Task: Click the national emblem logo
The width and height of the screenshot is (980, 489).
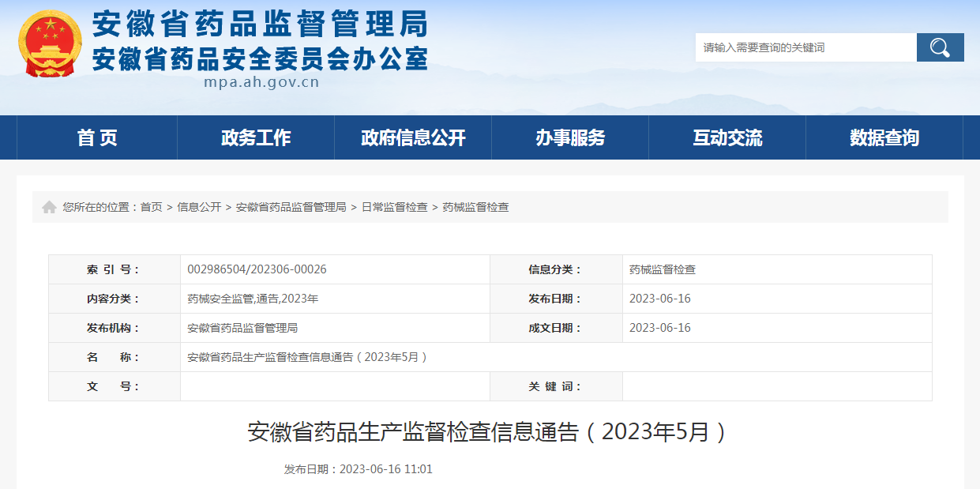Action: (51, 42)
